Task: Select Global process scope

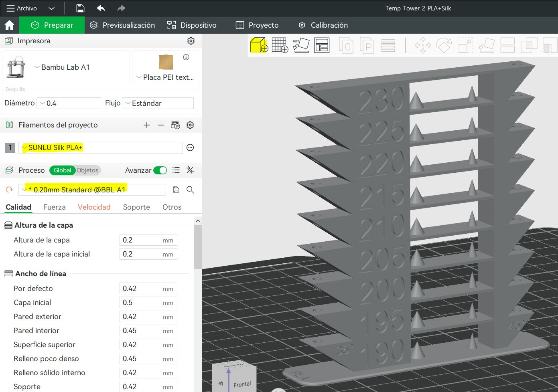Action: 62,170
